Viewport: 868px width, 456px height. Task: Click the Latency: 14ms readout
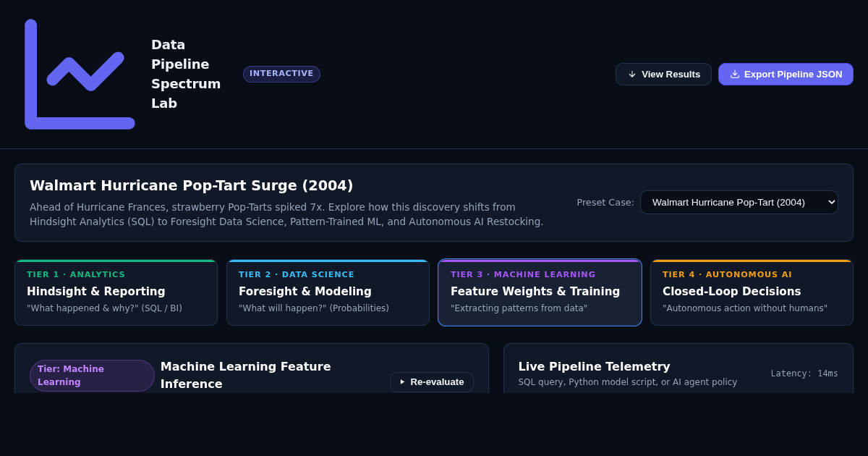[x=804, y=373]
